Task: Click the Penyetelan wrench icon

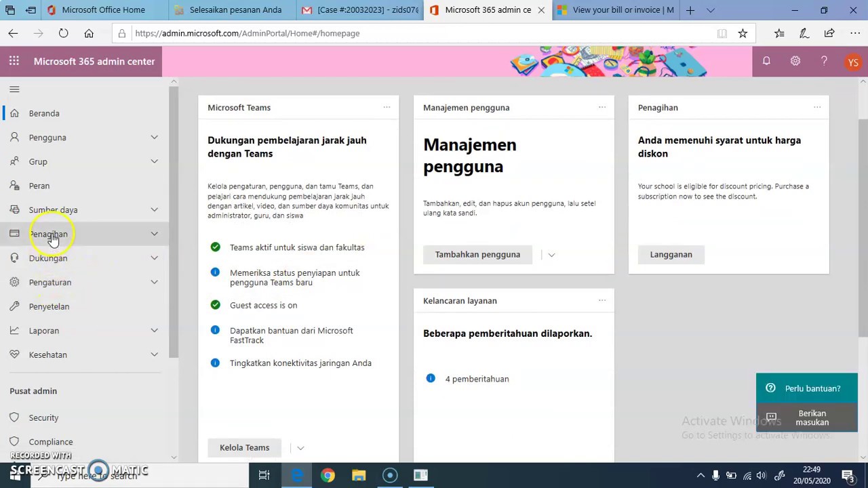Action: coord(14,306)
